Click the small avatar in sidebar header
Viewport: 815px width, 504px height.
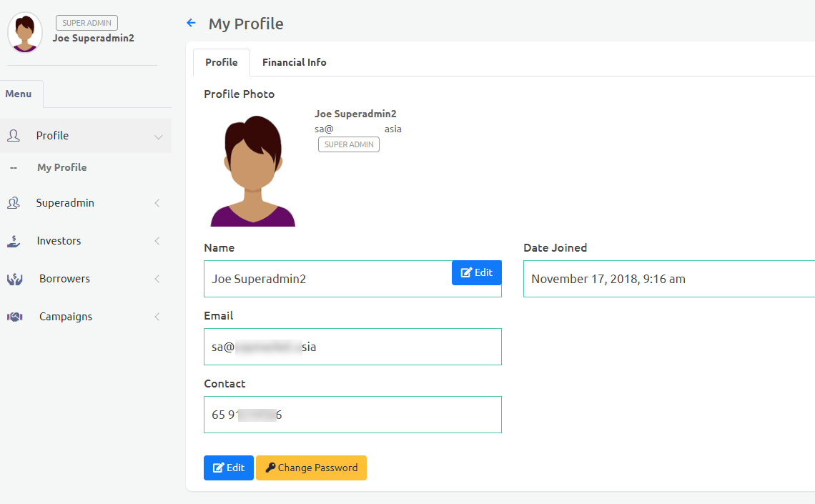pos(25,32)
